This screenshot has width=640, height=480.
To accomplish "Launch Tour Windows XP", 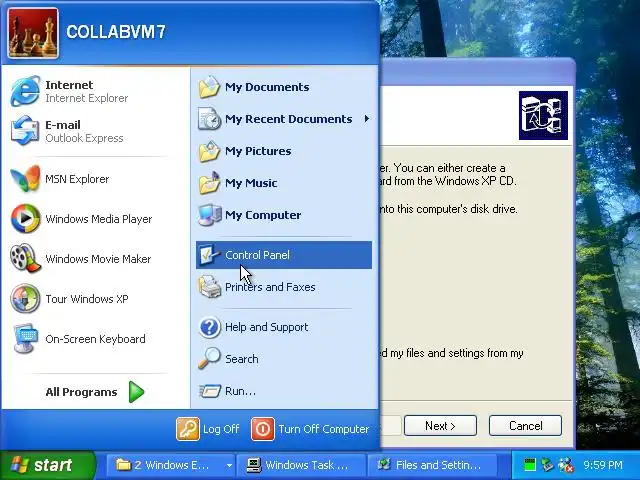I will pos(95,299).
